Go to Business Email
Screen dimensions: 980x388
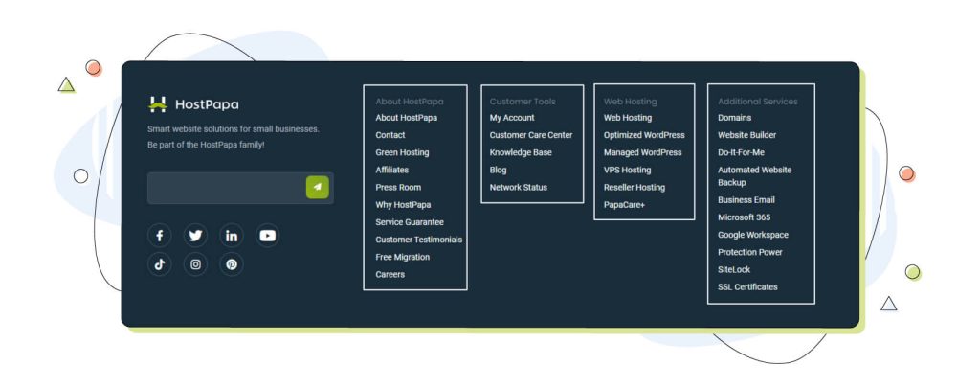tap(746, 200)
